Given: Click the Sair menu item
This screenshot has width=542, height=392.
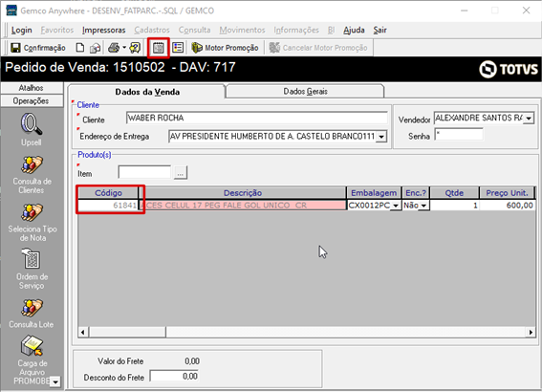Looking at the screenshot, I should (379, 30).
